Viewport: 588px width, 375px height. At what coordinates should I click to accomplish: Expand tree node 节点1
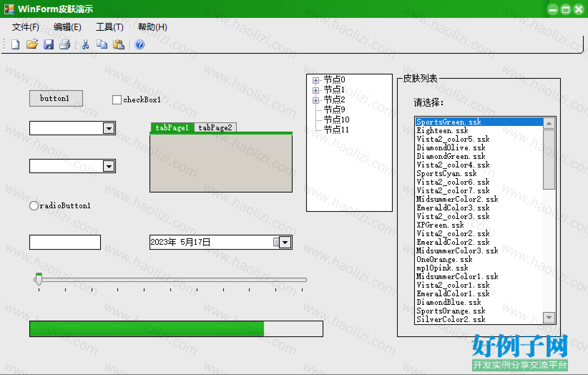(315, 90)
